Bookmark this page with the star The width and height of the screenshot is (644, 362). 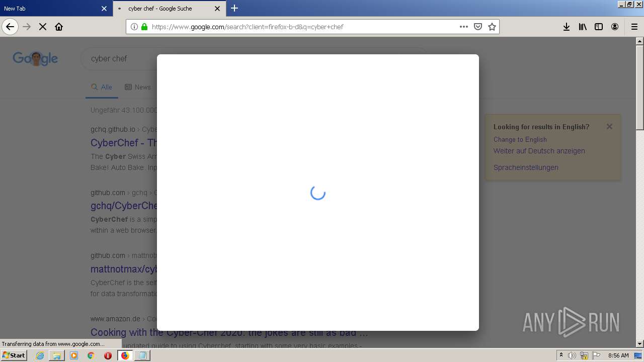pos(492,27)
